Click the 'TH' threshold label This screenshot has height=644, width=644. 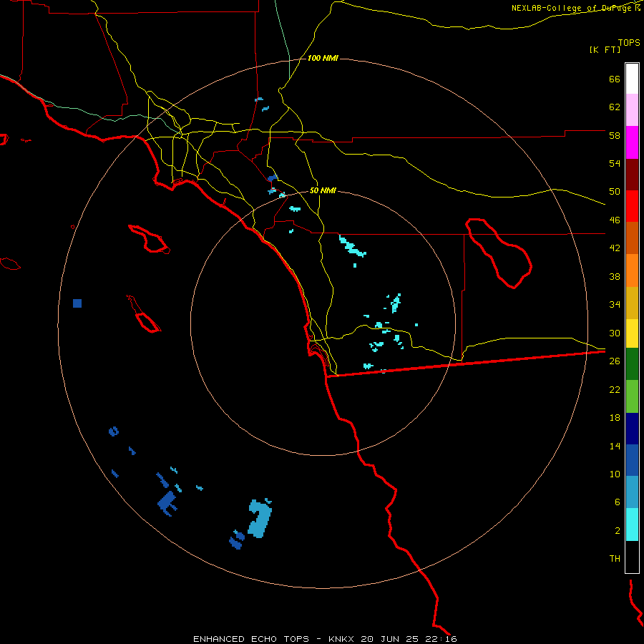point(615,558)
